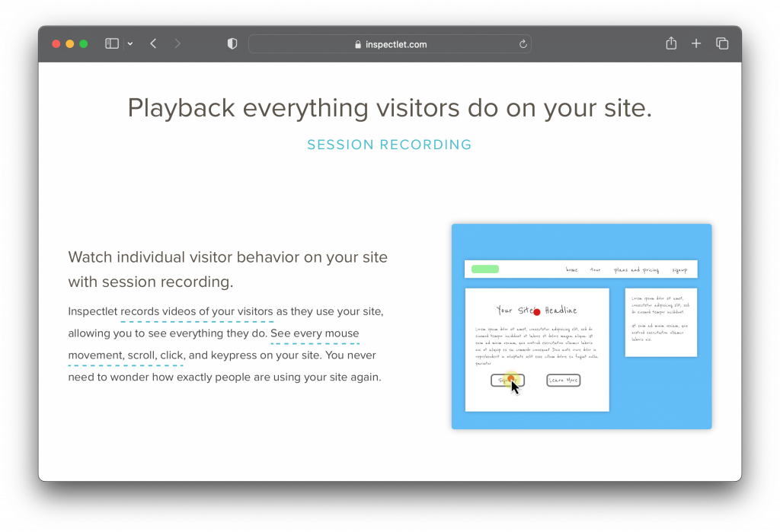Click the green logo in illustration navbar
780x532 pixels.
(485, 269)
